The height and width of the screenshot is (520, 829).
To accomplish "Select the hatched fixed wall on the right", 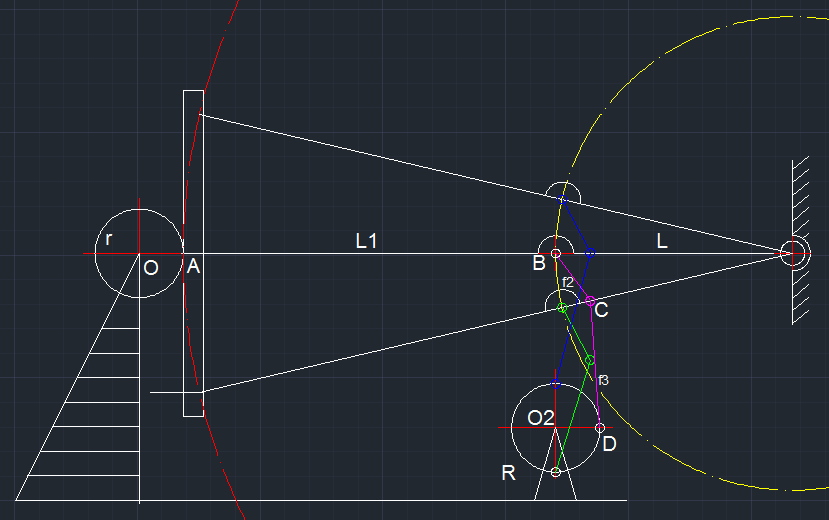I will click(x=800, y=240).
